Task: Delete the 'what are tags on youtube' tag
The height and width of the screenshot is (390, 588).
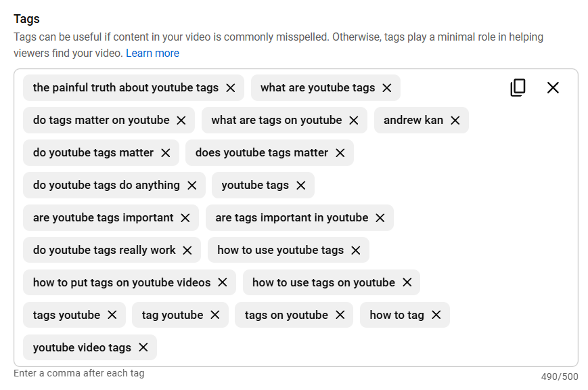Action: click(x=353, y=121)
